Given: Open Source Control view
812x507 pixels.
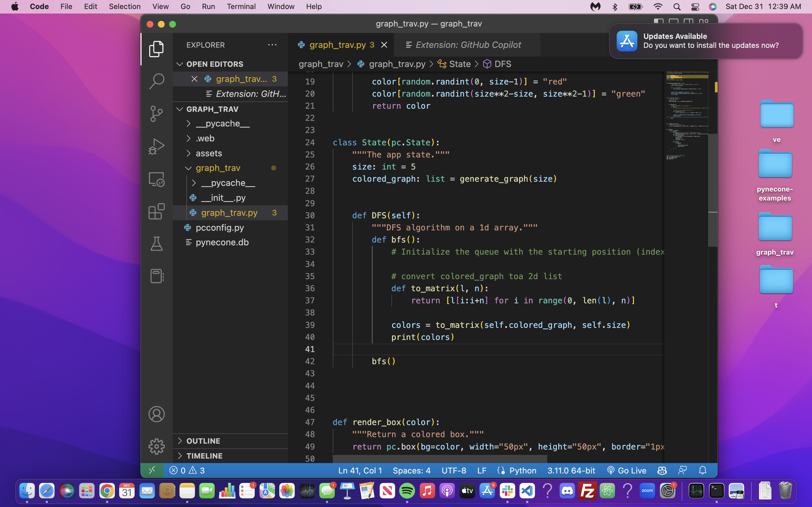Looking at the screenshot, I should (156, 114).
